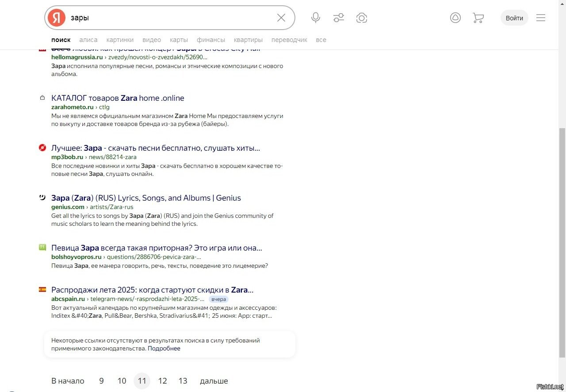
Task: Click the genius.com artists/Zara-rus URL
Action: tap(92, 207)
